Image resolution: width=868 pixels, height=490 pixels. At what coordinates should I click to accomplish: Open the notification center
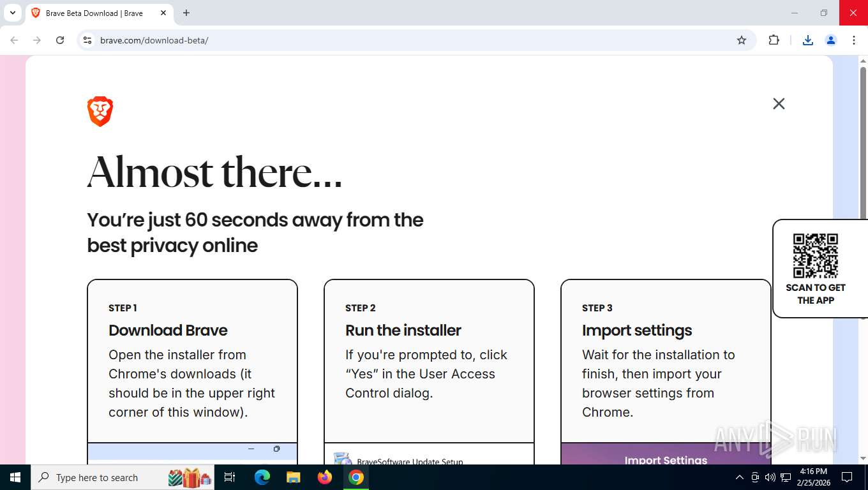[847, 477]
